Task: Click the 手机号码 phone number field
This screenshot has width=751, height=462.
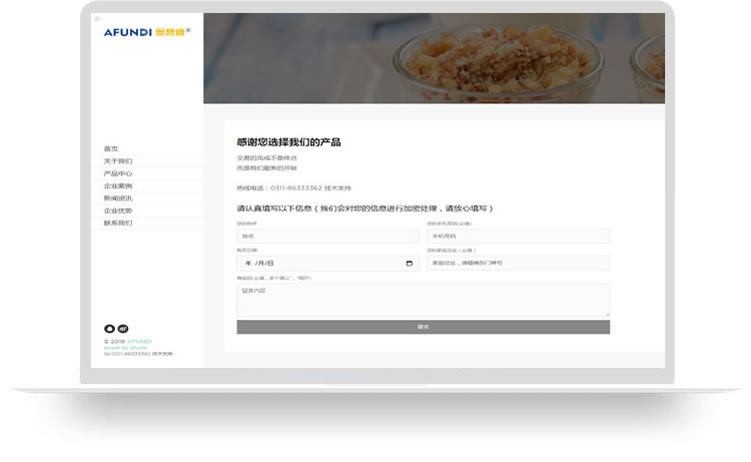Action: pos(518,236)
